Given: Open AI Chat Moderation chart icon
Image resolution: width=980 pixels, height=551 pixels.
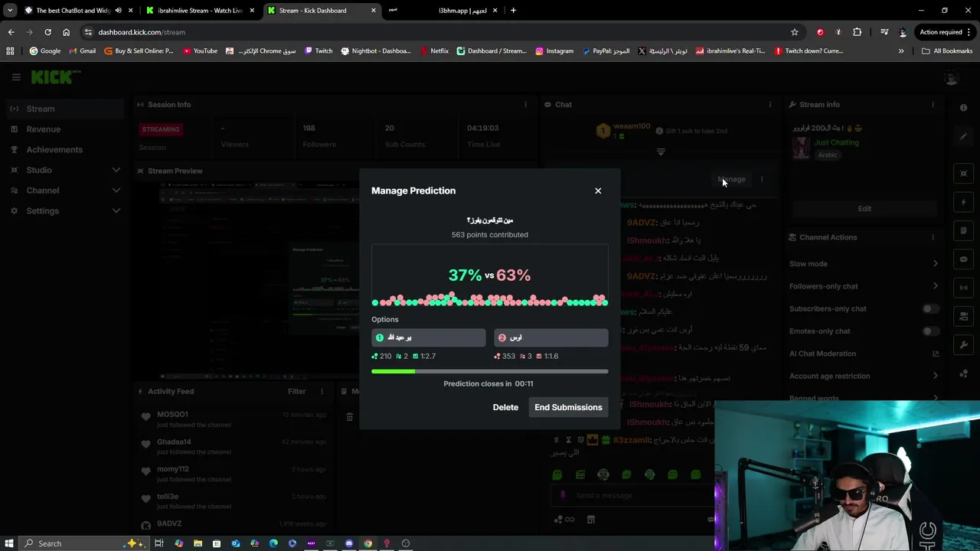Looking at the screenshot, I should pyautogui.click(x=935, y=354).
